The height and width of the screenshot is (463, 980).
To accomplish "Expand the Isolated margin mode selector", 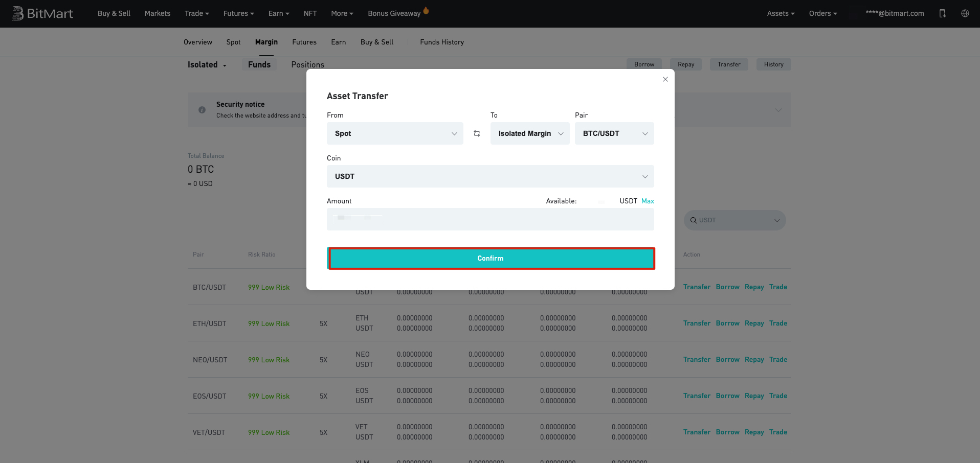I will [207, 65].
